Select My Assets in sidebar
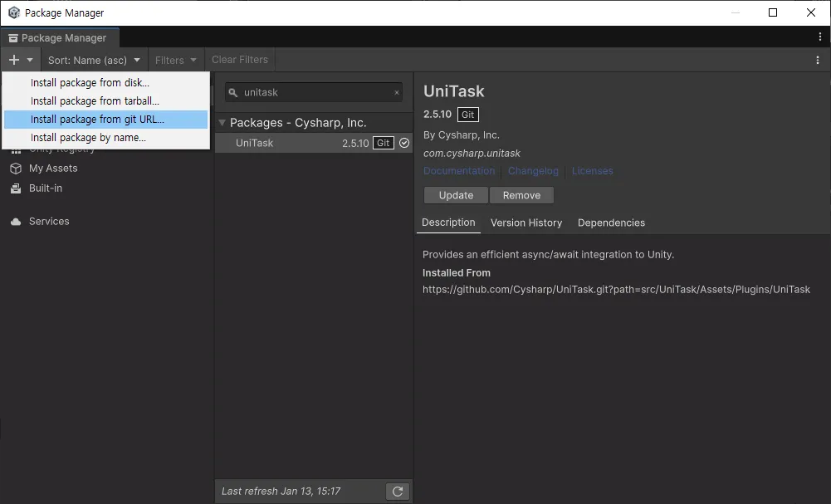The height and width of the screenshot is (504, 831). coord(53,168)
